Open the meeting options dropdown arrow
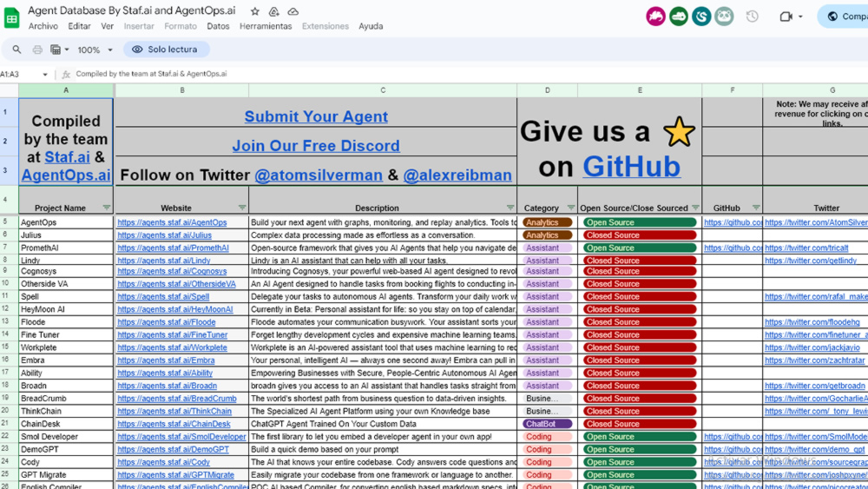868x489 pixels. pos(800,17)
